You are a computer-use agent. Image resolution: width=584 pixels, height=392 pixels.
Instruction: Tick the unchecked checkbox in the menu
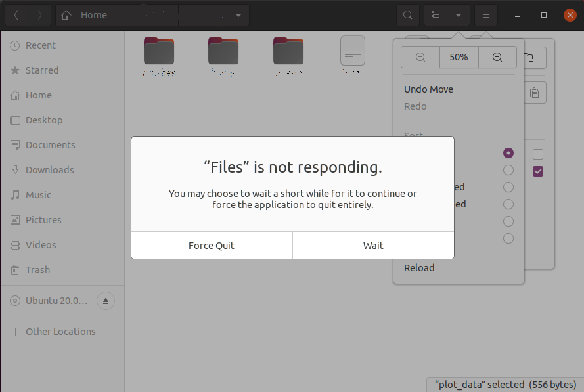click(x=538, y=154)
